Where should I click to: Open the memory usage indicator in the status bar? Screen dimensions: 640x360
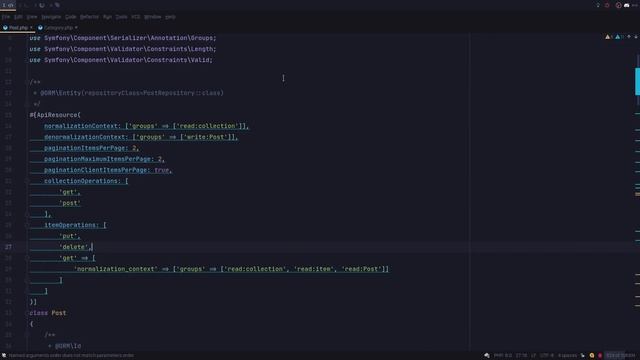(620, 356)
